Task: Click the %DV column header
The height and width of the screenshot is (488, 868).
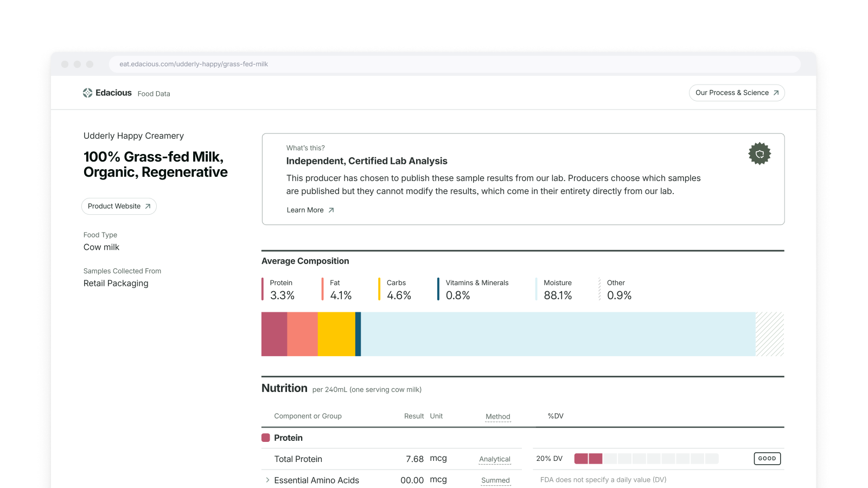Action: (556, 416)
